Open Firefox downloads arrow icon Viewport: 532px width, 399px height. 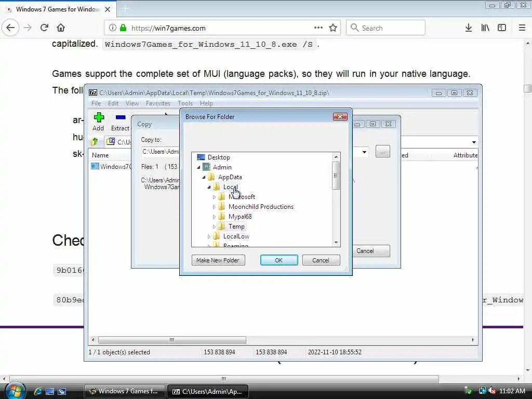click(469, 28)
